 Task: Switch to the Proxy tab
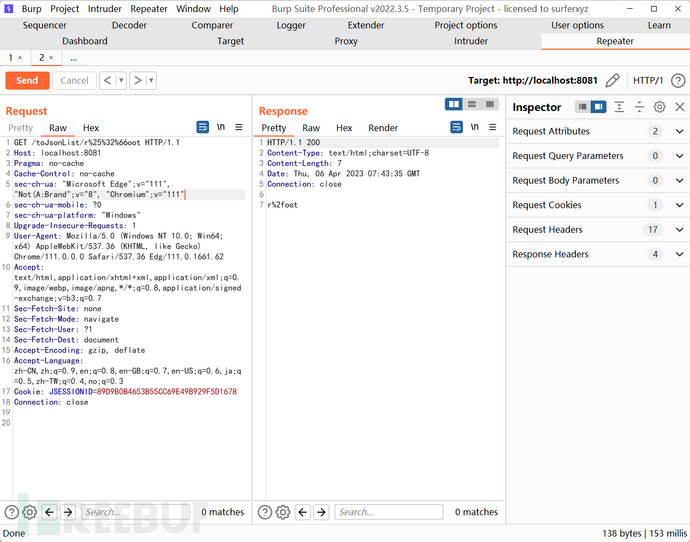(x=346, y=41)
